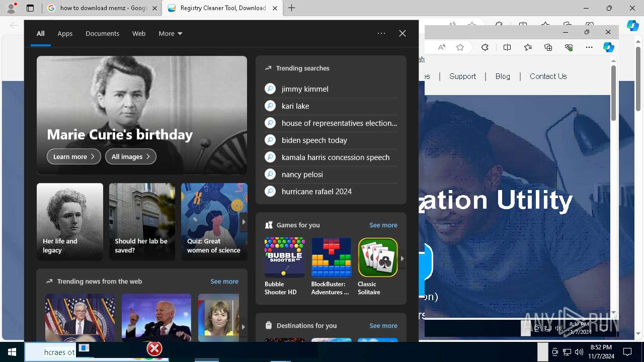
Task: Search trending 'hurricane rafael 2024'
Action: tap(331, 192)
